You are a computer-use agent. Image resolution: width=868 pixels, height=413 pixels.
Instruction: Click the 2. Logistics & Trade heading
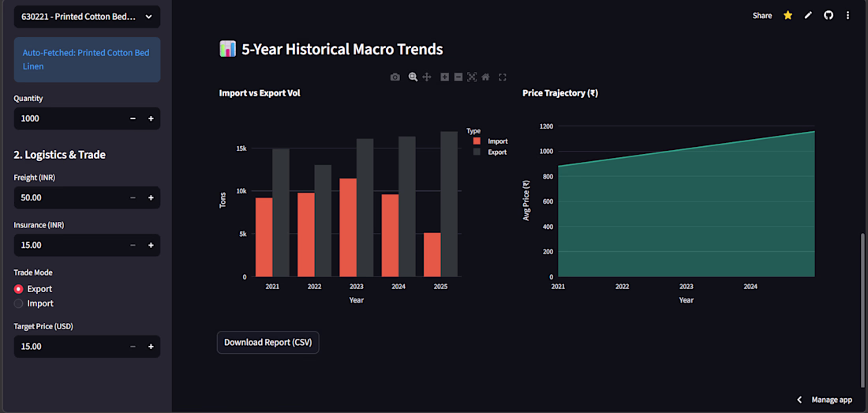tap(60, 155)
